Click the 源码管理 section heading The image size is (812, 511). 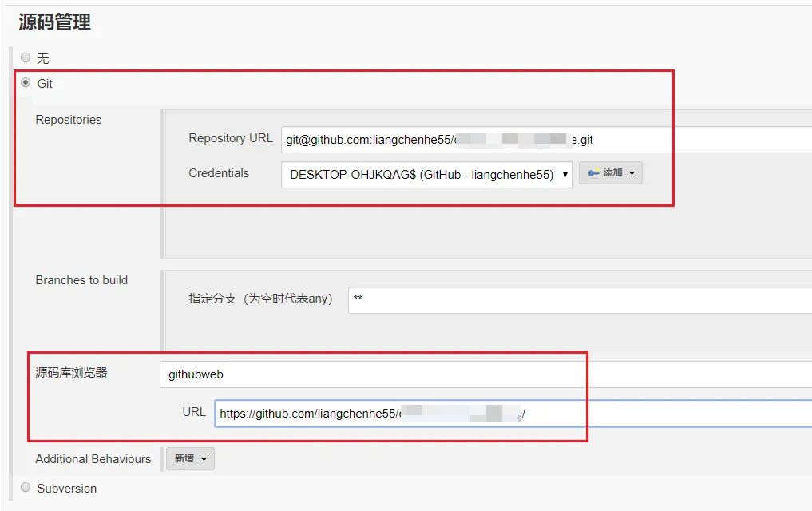[54, 22]
